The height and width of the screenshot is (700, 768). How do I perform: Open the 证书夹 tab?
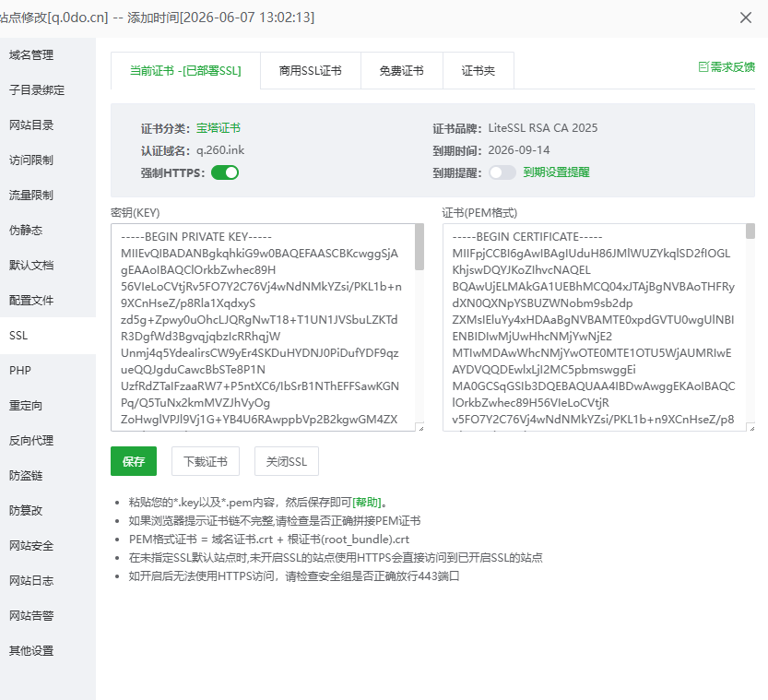(x=478, y=70)
